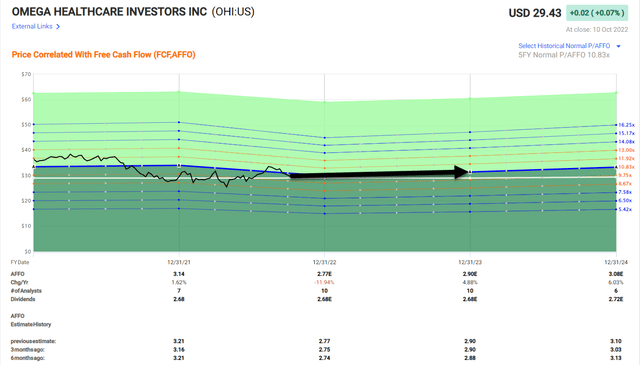Image resolution: width=640 pixels, height=365 pixels.
Task: Click the 12/31/22 date axis label
Action: pyautogui.click(x=324, y=262)
